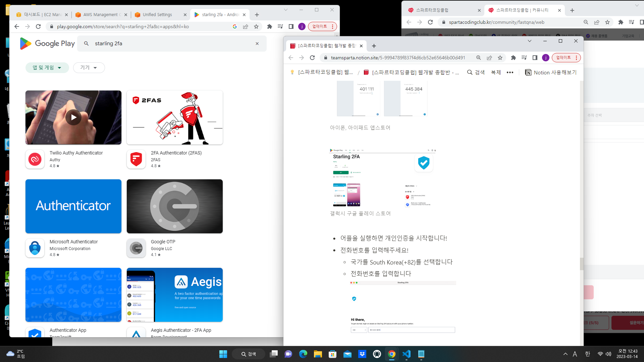This screenshot has height=362, width=644.
Task: Reload the Google Play page
Action: 38,26
